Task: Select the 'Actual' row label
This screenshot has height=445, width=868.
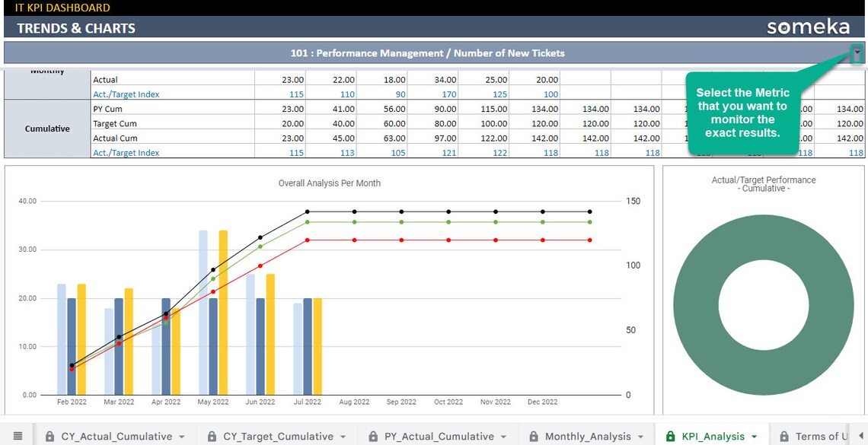Action: [x=105, y=80]
